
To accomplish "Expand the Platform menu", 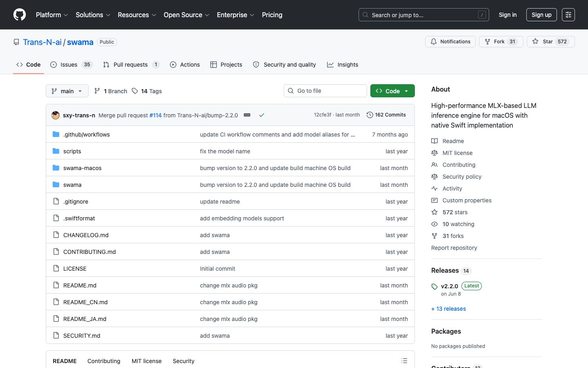I will coord(52,15).
